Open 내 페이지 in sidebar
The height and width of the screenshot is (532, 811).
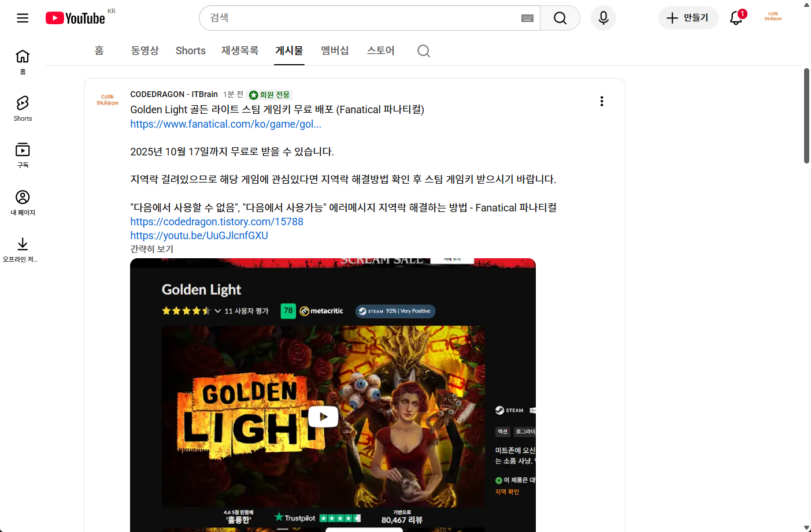click(23, 203)
